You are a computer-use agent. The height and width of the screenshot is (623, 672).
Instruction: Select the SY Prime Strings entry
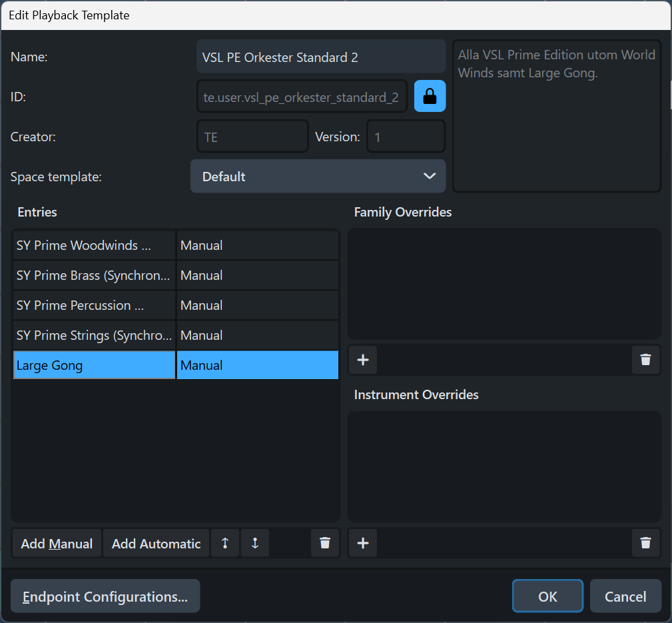pos(95,335)
